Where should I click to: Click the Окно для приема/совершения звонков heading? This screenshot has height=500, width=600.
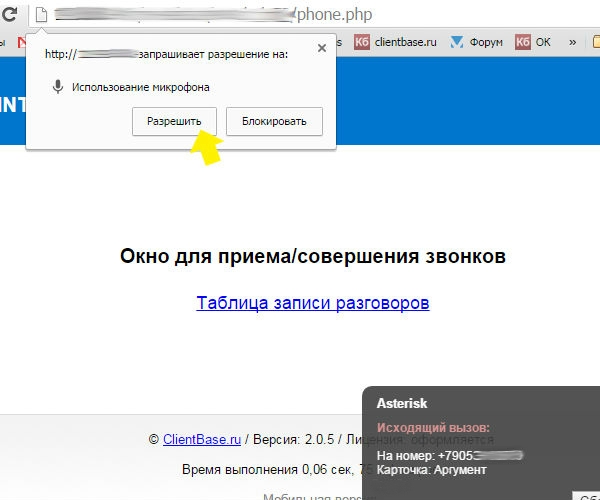tap(312, 256)
